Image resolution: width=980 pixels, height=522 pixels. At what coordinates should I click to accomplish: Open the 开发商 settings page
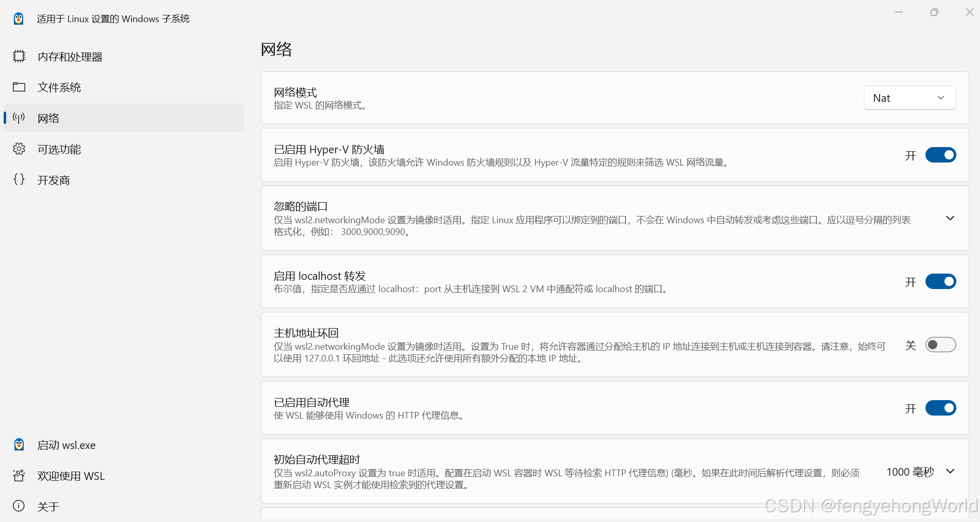coord(124,180)
